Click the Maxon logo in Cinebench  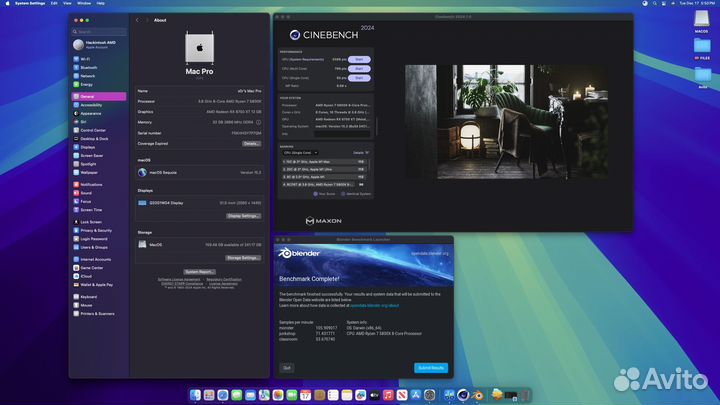point(323,221)
